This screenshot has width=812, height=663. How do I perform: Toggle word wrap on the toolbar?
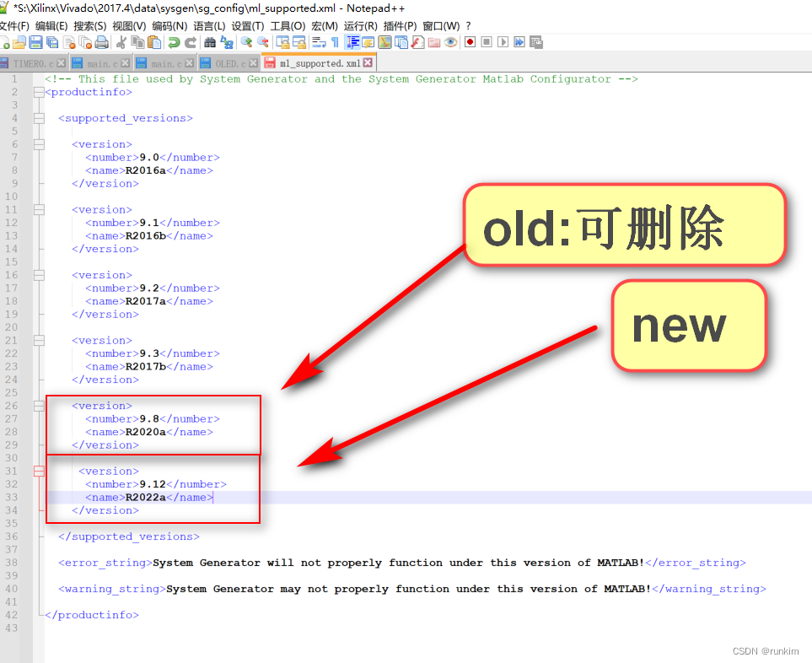pyautogui.click(x=320, y=41)
